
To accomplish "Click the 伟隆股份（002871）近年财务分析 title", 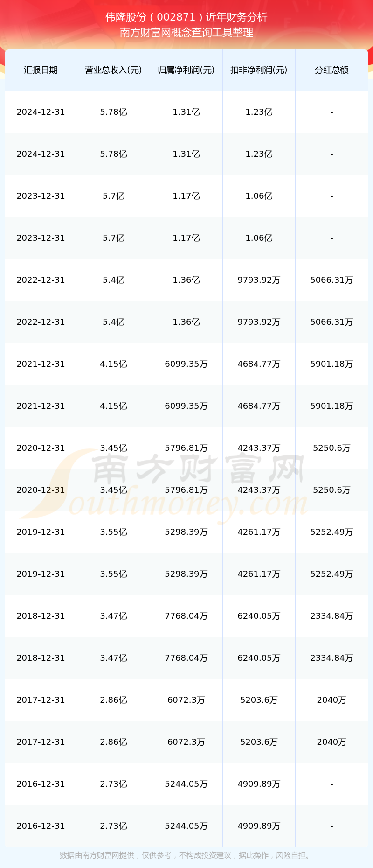I will [186, 17].
